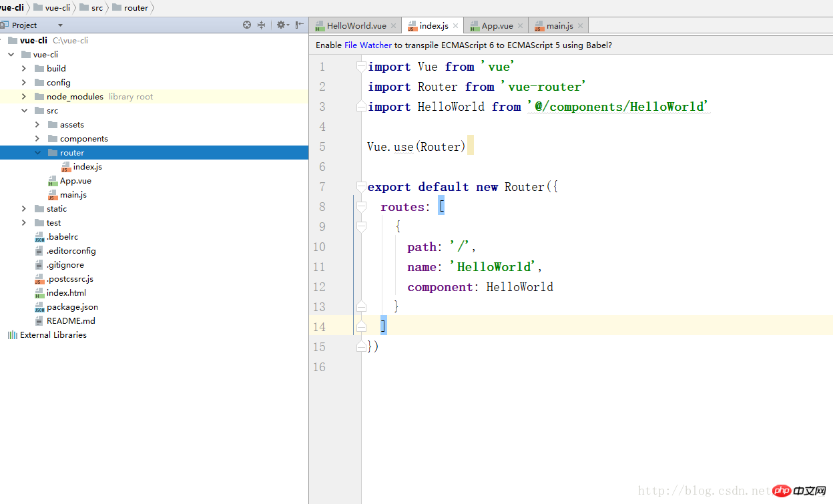Select the vue-cli breadcrumb folder

(x=52, y=8)
